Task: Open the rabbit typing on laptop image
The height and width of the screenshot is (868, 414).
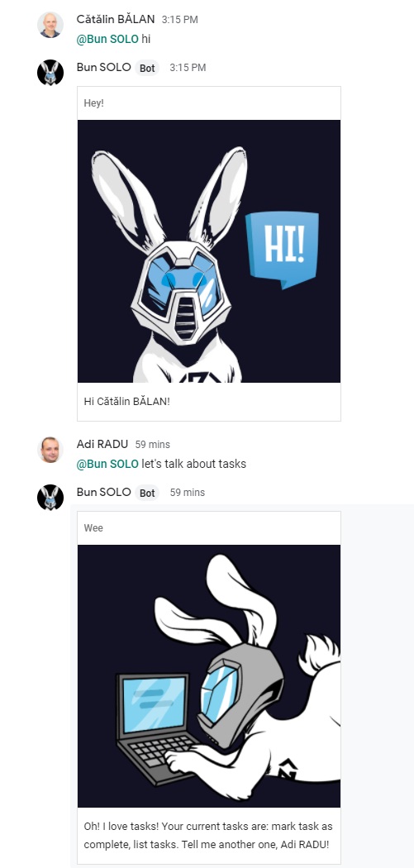Action: [x=209, y=676]
